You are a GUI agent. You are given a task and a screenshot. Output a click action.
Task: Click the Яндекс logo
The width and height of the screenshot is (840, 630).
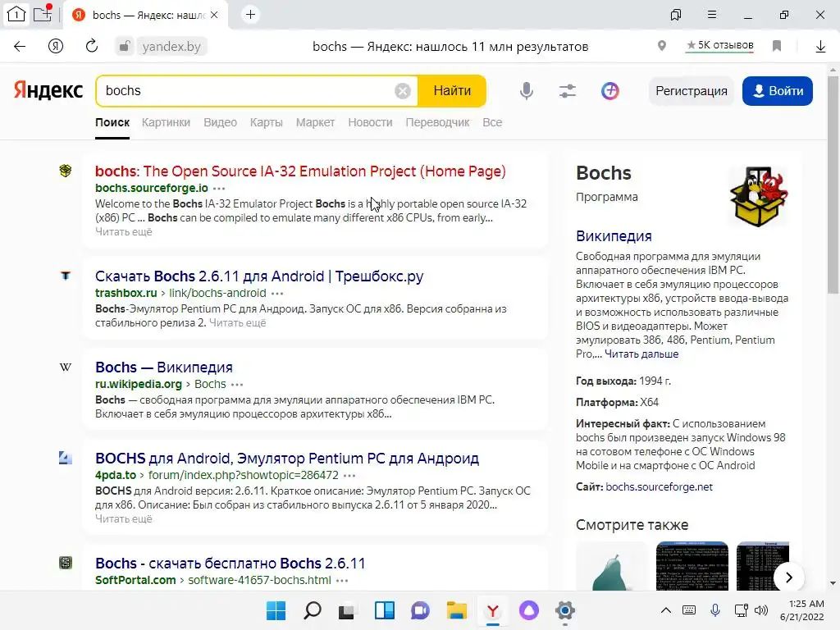pos(48,90)
